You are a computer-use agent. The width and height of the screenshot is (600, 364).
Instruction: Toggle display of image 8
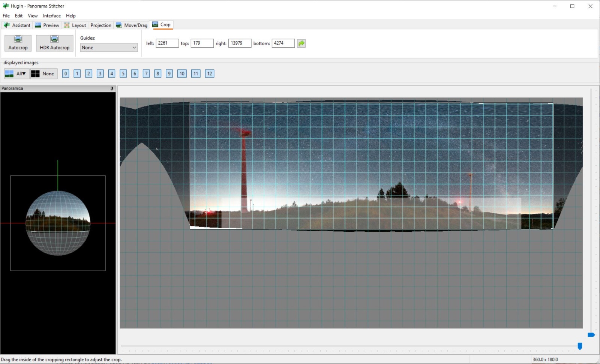(x=158, y=74)
